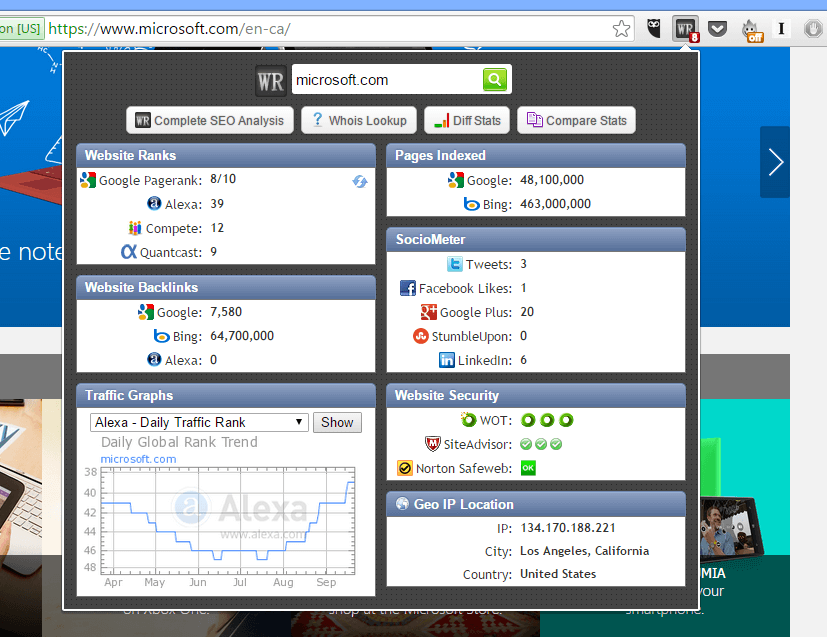Click the Facebook Likes icon

click(408, 288)
